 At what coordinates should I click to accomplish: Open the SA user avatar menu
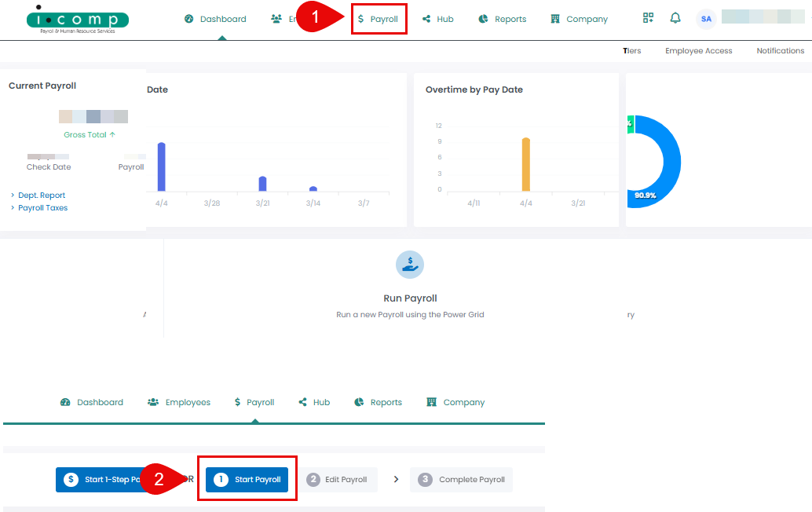point(706,19)
